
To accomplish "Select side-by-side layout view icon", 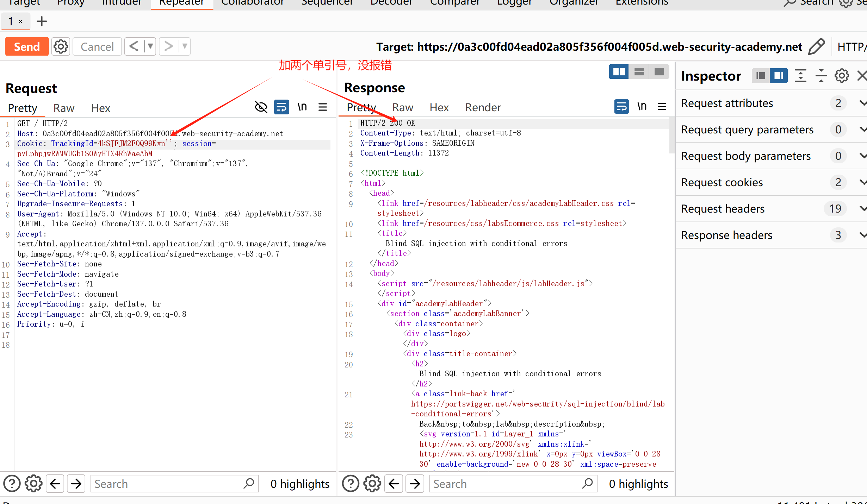I will tap(619, 72).
